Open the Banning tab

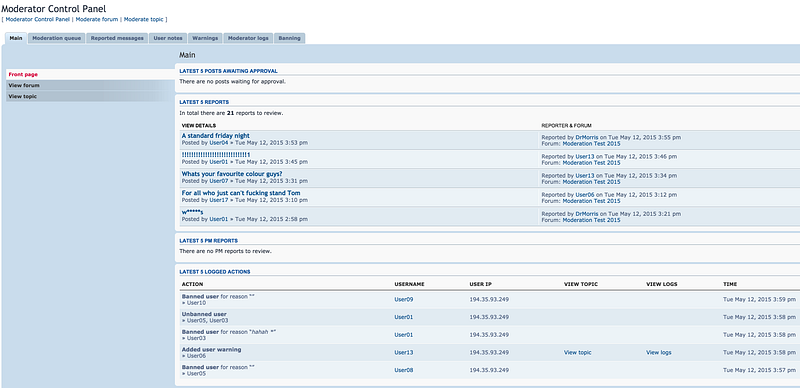[289, 38]
